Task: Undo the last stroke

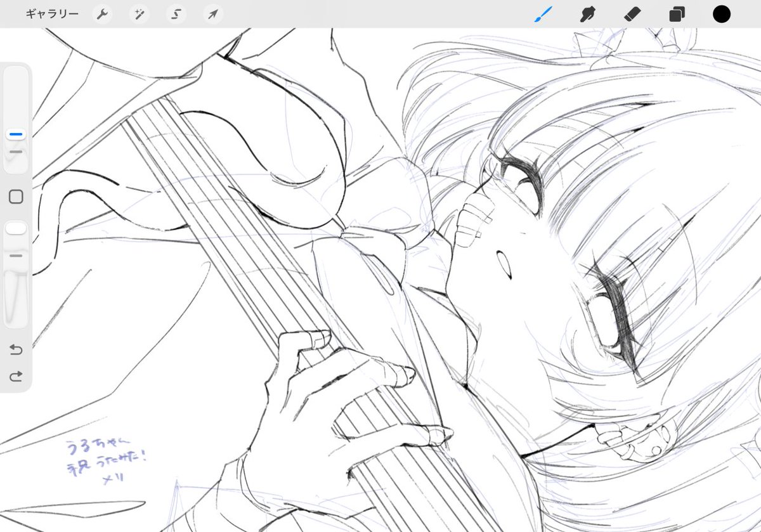Action: (16, 349)
